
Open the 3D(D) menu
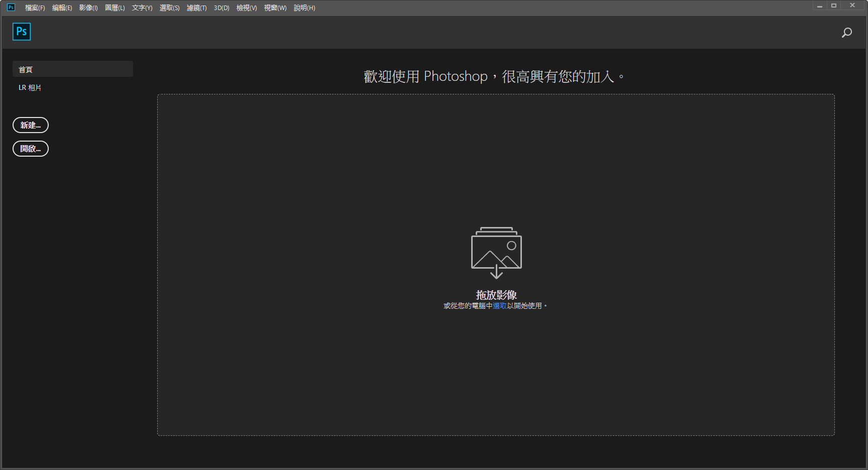click(x=222, y=8)
